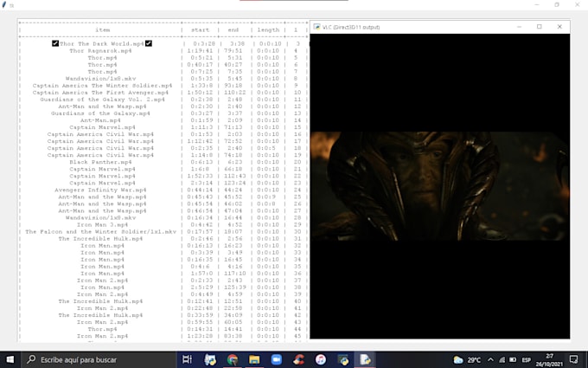Click end time '93:18' cell
The image size is (588, 368).
point(233,86)
